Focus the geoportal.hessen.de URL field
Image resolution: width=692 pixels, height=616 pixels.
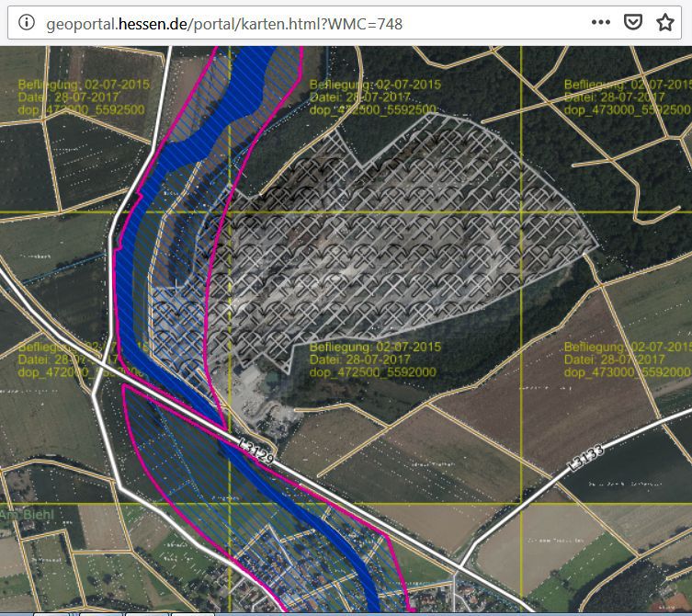(x=276, y=23)
